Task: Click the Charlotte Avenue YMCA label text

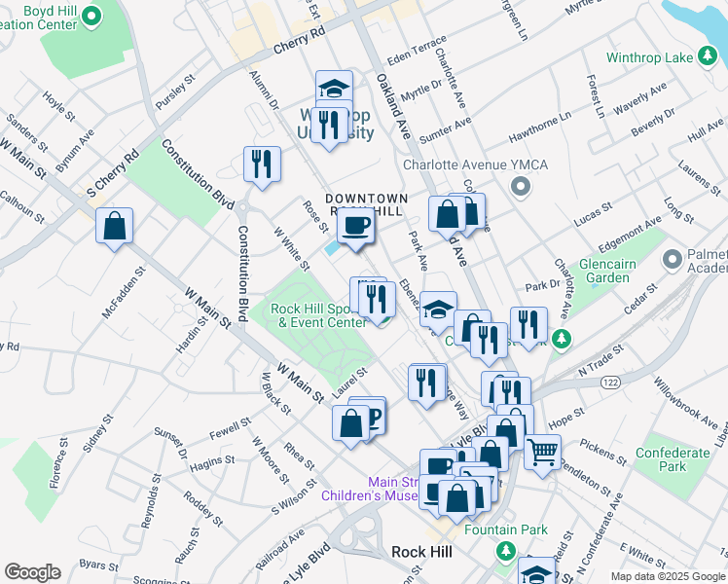Action: (475, 164)
